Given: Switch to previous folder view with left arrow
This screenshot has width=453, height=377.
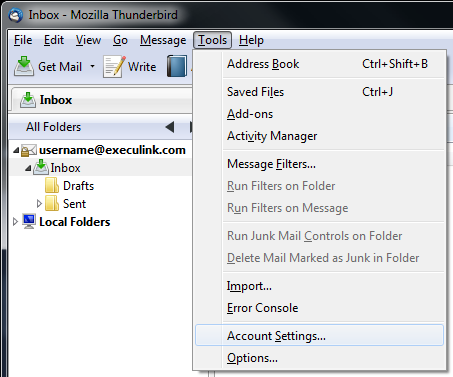Looking at the screenshot, I should point(170,127).
